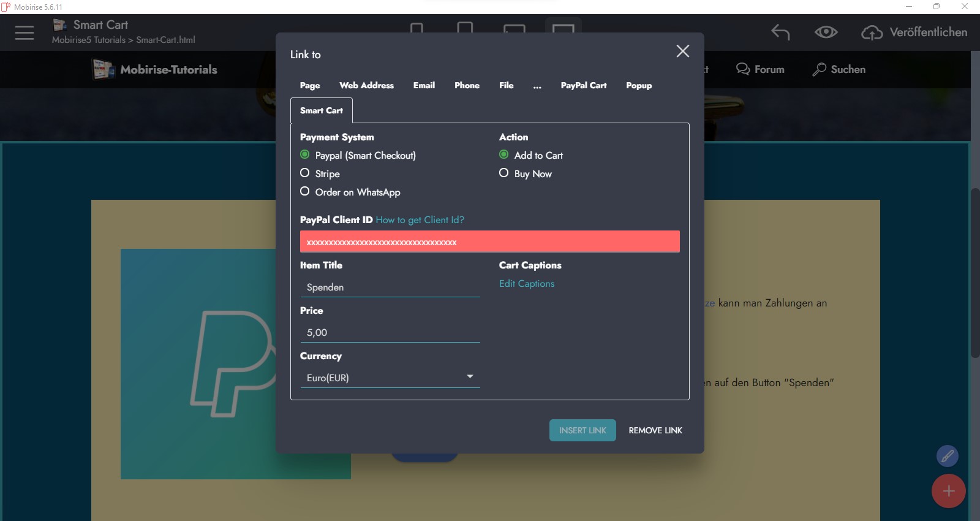Click the red add block plus button
980x521 pixels.
(948, 491)
